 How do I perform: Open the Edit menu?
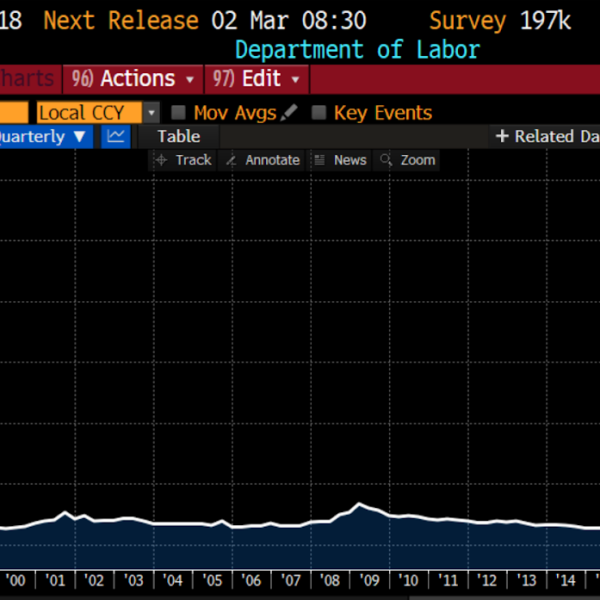click(257, 78)
